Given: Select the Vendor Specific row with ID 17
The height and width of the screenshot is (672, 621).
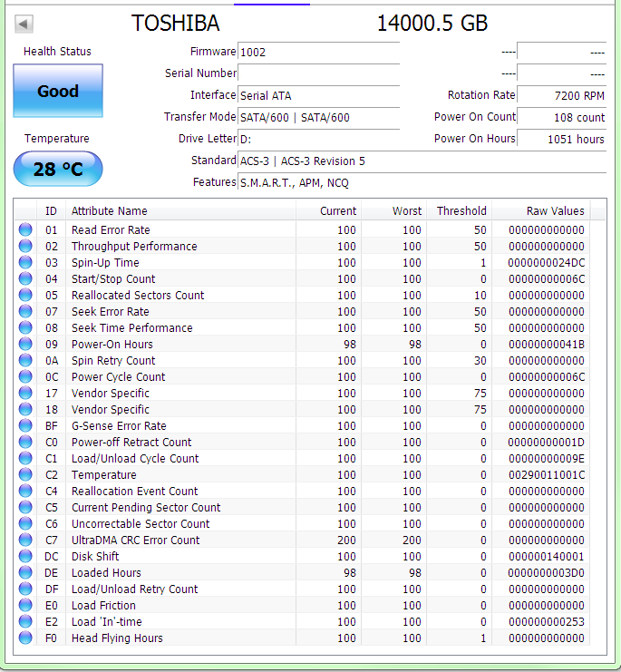Looking at the screenshot, I should 302,393.
